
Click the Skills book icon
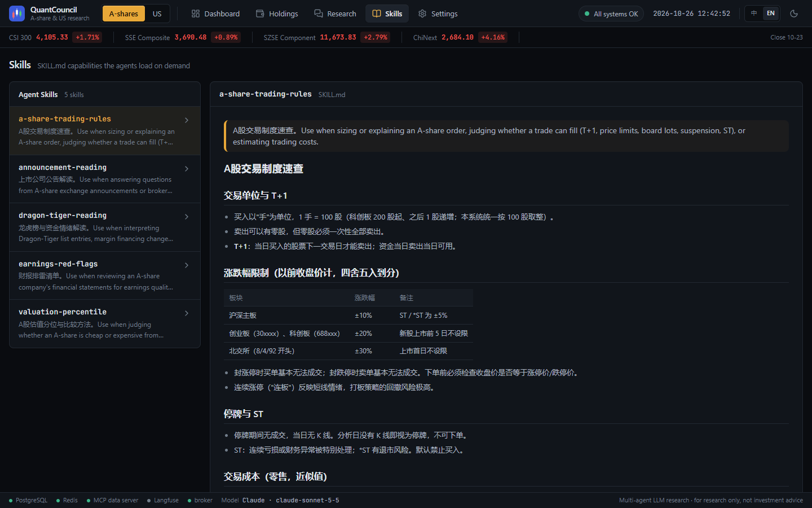point(377,14)
